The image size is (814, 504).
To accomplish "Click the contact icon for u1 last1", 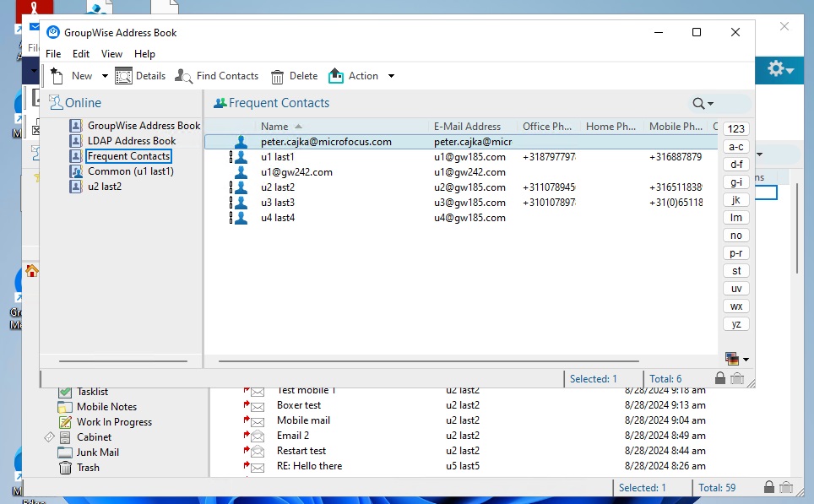I will click(241, 157).
